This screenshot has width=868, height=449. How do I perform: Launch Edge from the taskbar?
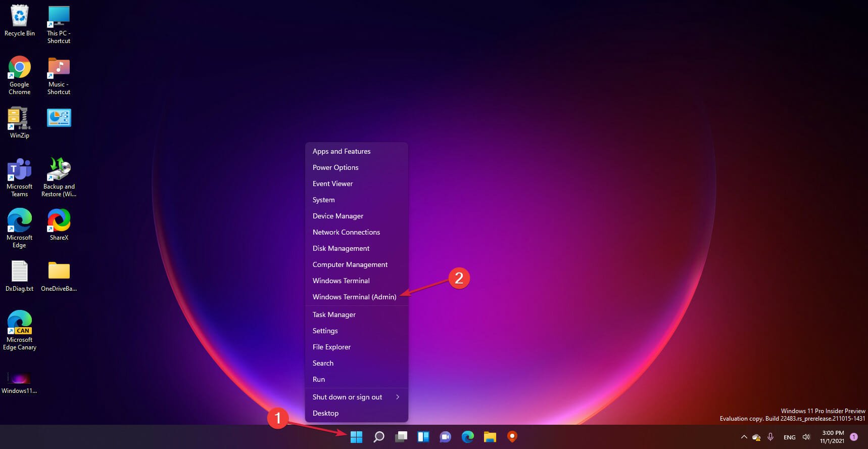click(468, 437)
